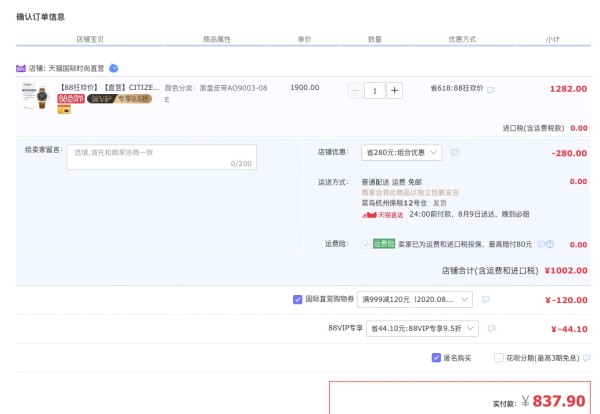Click the green 运费险 tag
600x414 pixels.
384,244
